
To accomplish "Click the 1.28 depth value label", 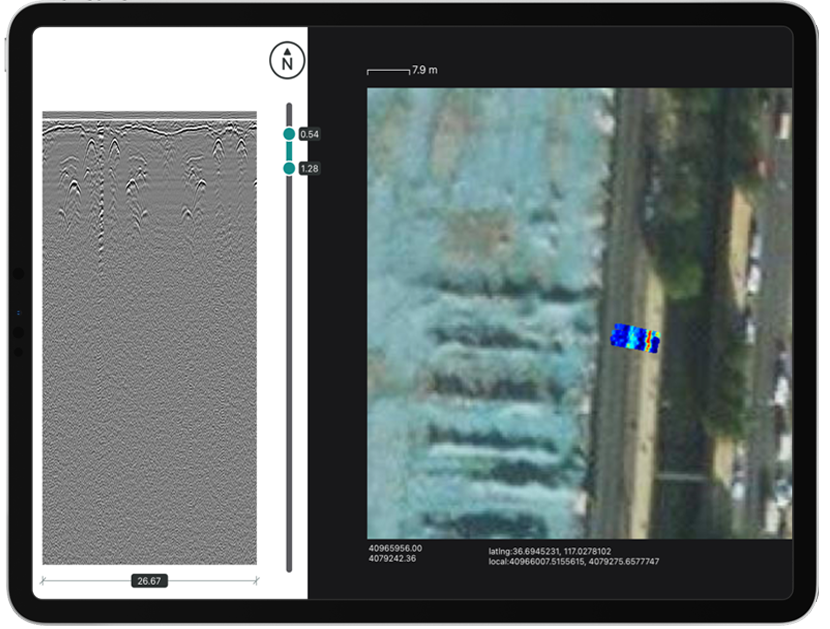I will pos(310,168).
